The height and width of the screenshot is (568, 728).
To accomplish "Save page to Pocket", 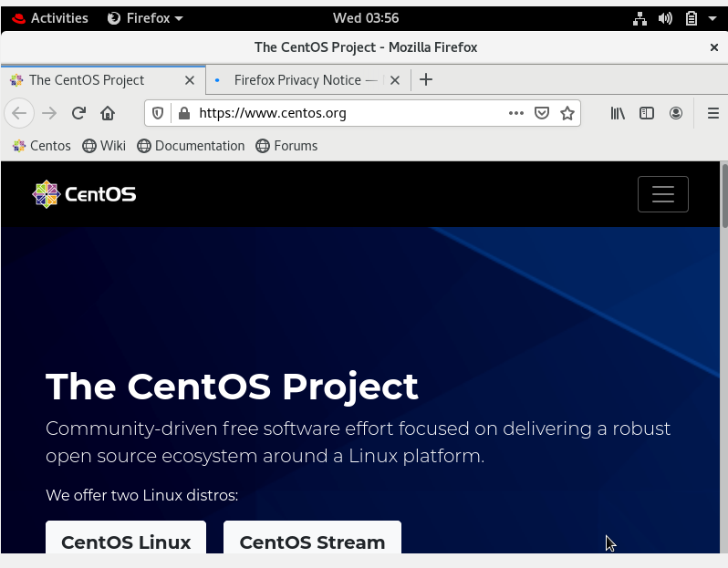I will tap(542, 113).
